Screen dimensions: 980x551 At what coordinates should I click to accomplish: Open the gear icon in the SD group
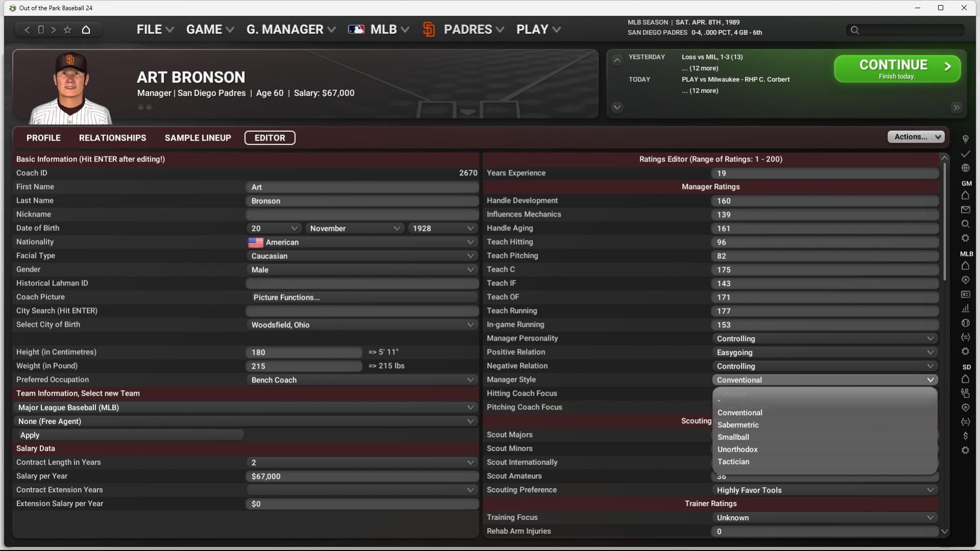click(x=965, y=450)
